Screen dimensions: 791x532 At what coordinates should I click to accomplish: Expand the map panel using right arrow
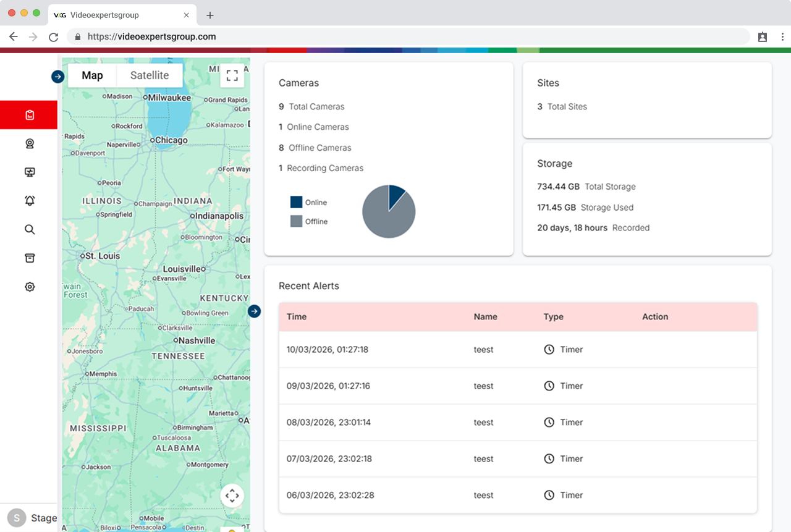pos(255,311)
